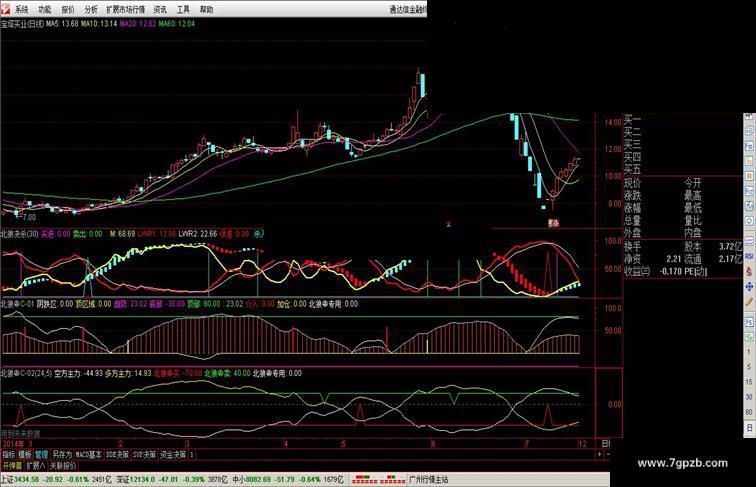Click the MA20: 12.82 indicator label
756x487 pixels.
pos(138,23)
